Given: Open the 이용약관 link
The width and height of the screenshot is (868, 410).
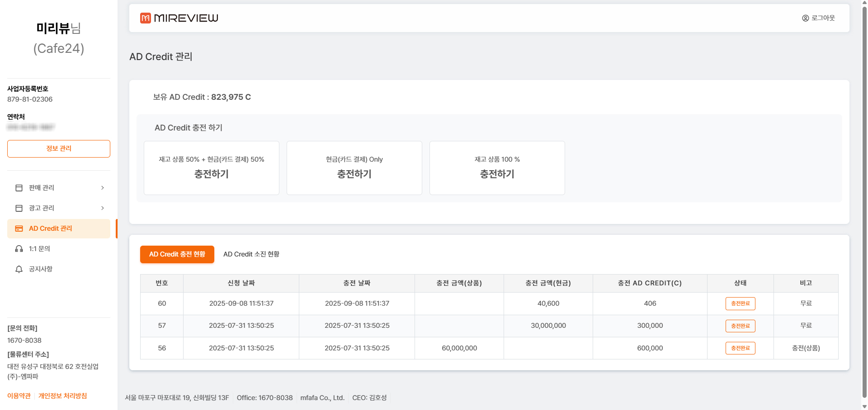Looking at the screenshot, I should click(x=19, y=396).
